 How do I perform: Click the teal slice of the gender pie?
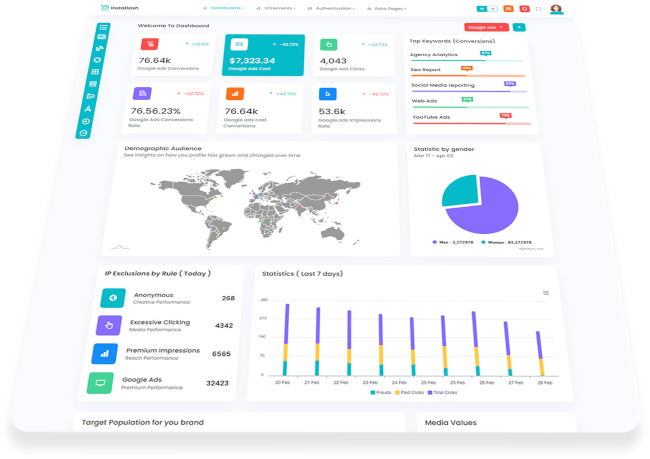[x=460, y=191]
